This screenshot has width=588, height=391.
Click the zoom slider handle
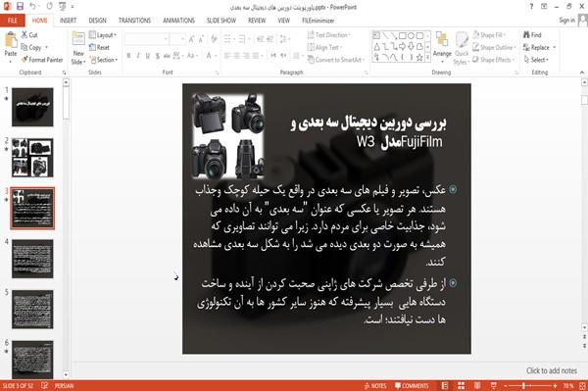click(x=523, y=386)
